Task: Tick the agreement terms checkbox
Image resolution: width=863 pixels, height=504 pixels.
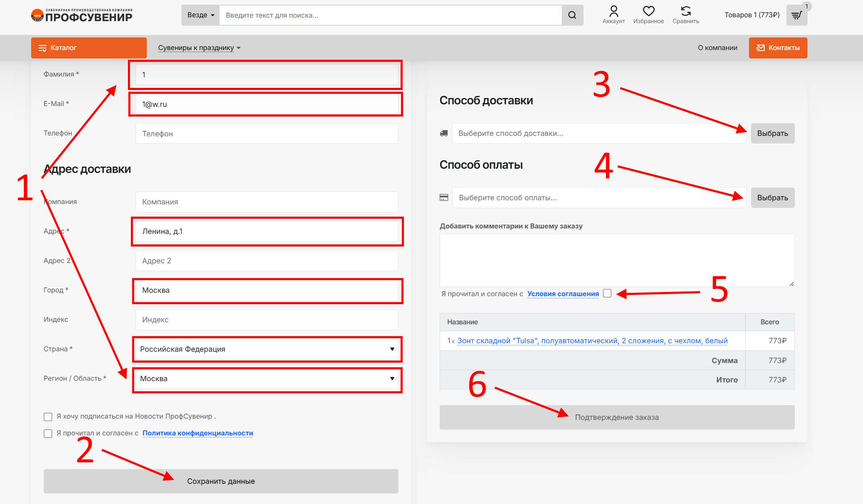Action: coord(607,294)
